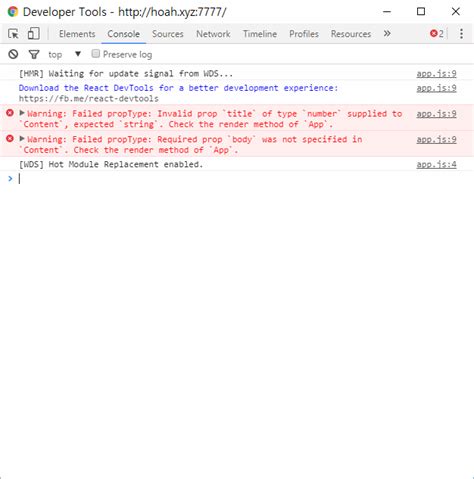Open app.js:4 link beside WDS message
474x479 pixels.
[436, 164]
